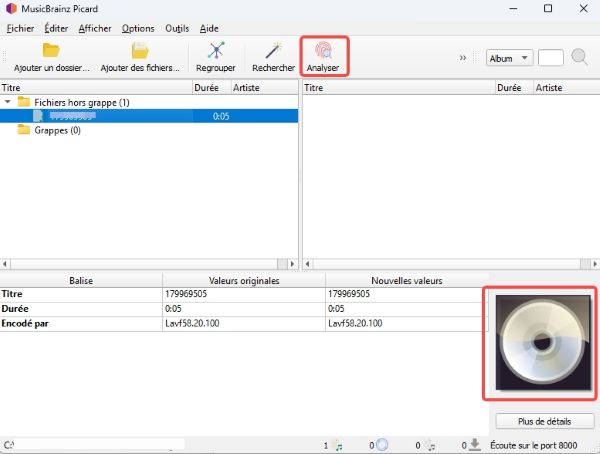This screenshot has height=454, width=600.
Task: Click original Lavf58.20.100 encoder value
Action: click(x=192, y=323)
